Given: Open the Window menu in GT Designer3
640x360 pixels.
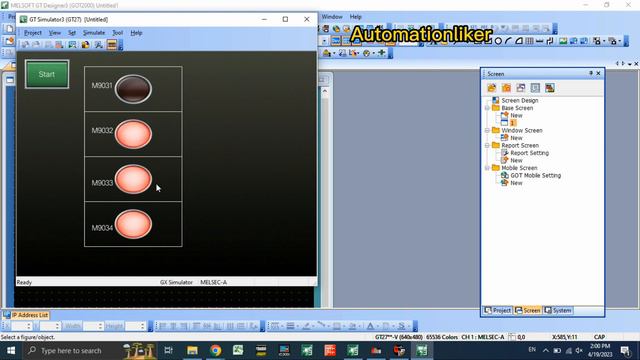Looking at the screenshot, I should pyautogui.click(x=332, y=17).
